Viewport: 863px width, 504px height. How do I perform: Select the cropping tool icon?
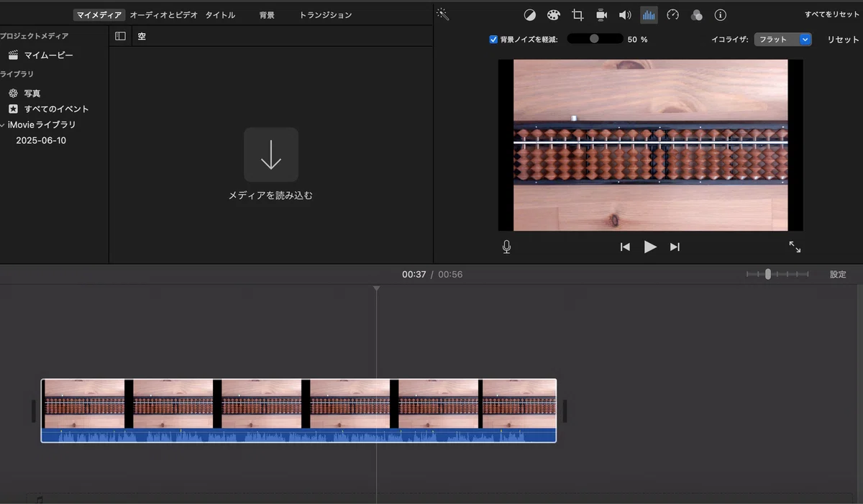577,15
